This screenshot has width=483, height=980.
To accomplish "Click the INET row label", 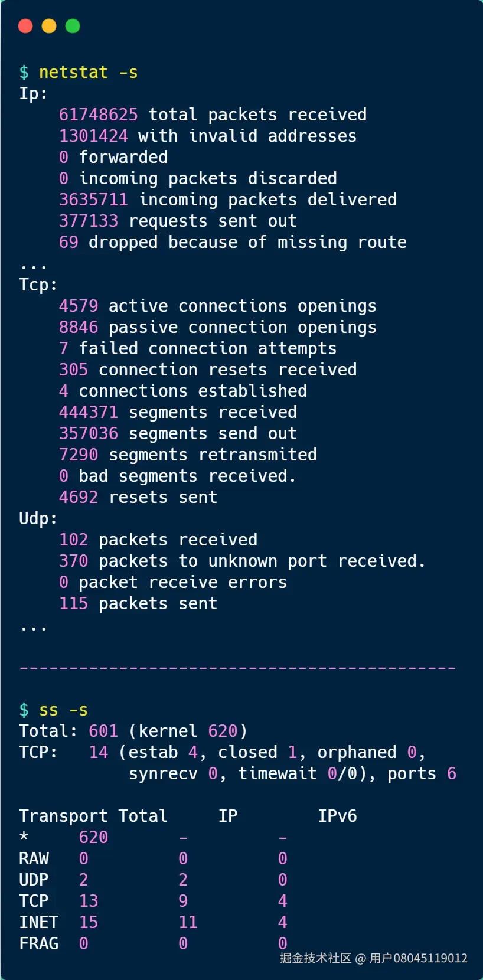I will point(38,922).
